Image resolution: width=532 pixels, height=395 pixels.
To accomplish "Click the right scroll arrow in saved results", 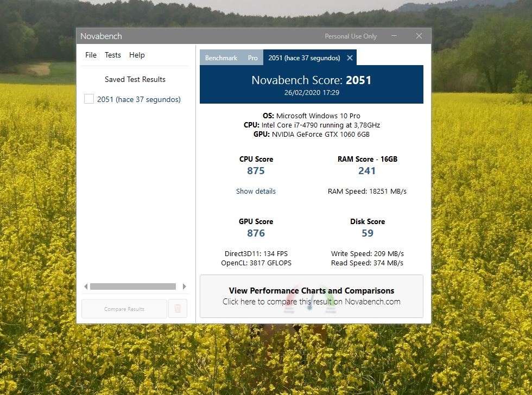I will click(185, 286).
